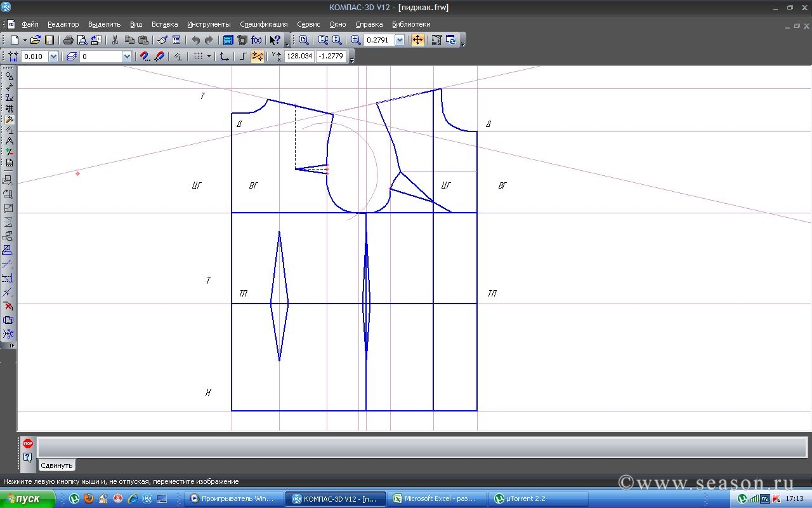
Task: Open the Инструменты menu
Action: (x=209, y=24)
